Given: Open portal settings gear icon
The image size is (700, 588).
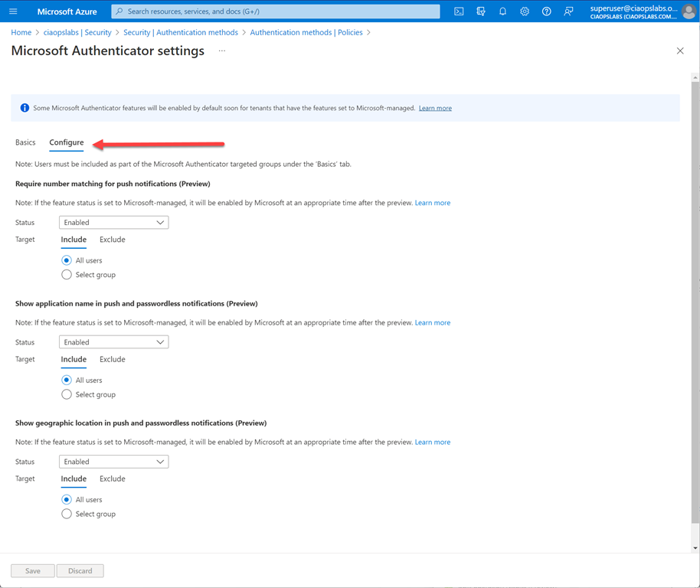Looking at the screenshot, I should pyautogui.click(x=525, y=11).
